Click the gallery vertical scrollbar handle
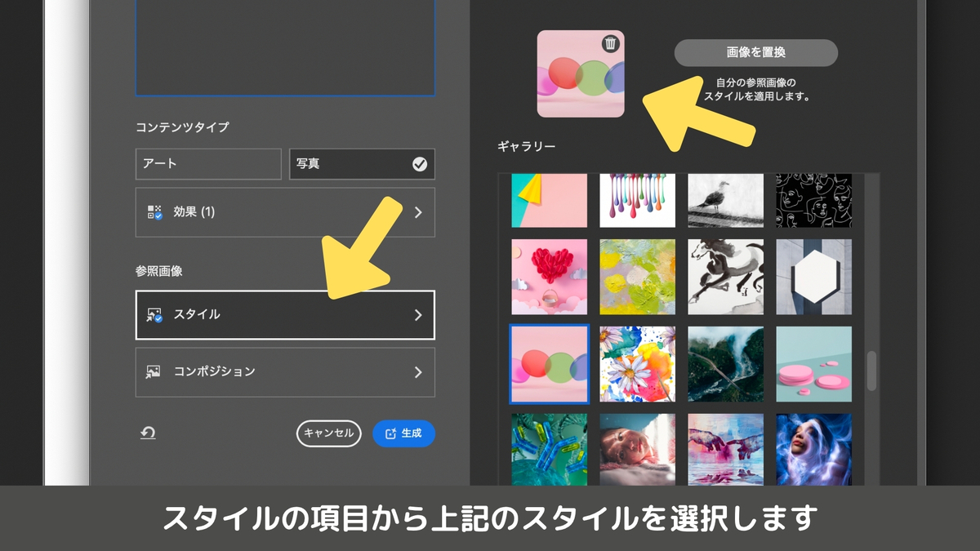Screen dimensions: 980x551 [871, 371]
